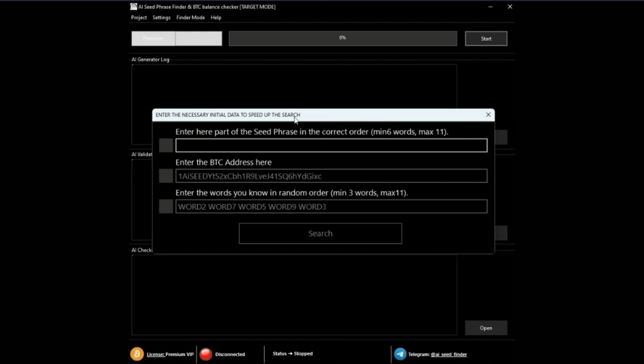This screenshot has height=364, width=644.
Task: Focus the BTC Address input field
Action: click(331, 176)
